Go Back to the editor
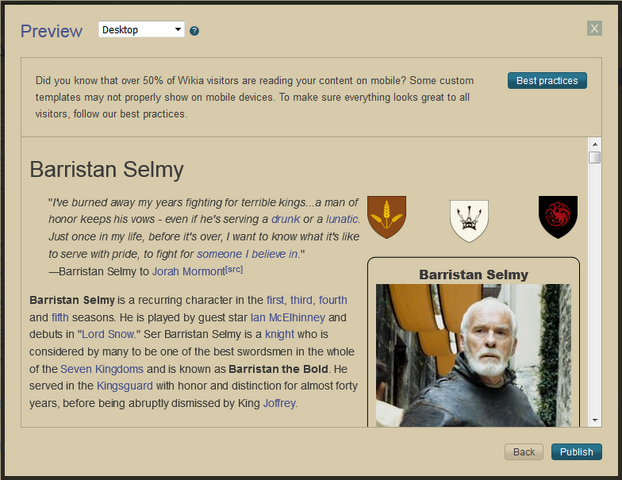Screen dimensions: 622x480 coord(524,452)
